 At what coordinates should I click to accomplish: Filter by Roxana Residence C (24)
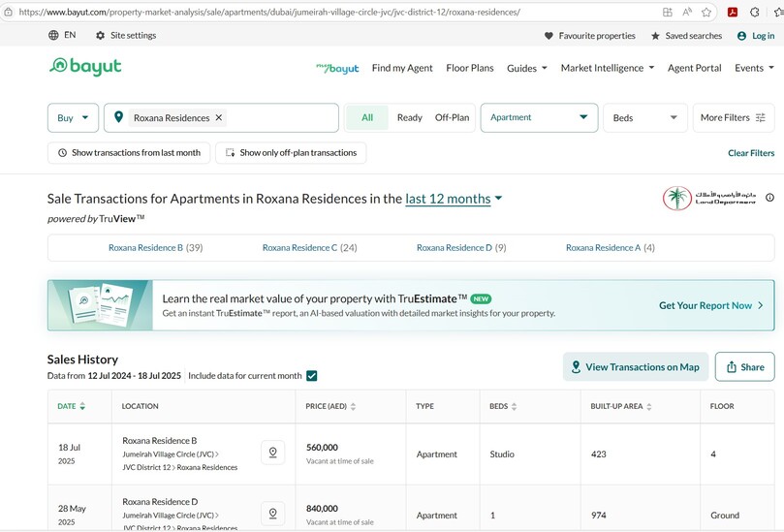pyautogui.click(x=309, y=247)
